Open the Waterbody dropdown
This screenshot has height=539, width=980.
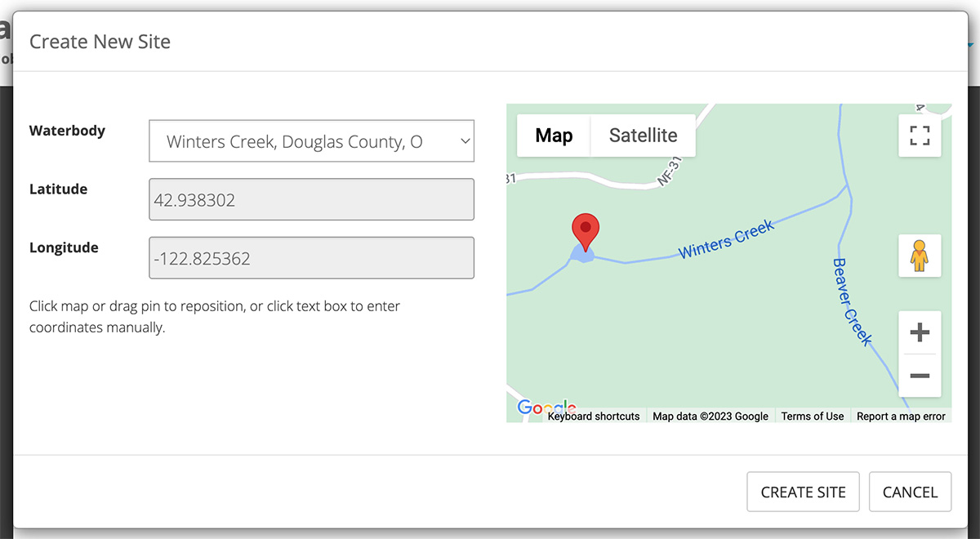[311, 141]
